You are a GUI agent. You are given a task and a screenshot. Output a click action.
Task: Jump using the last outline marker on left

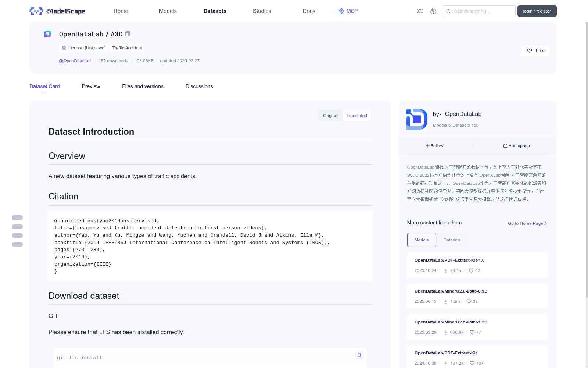coord(17,244)
